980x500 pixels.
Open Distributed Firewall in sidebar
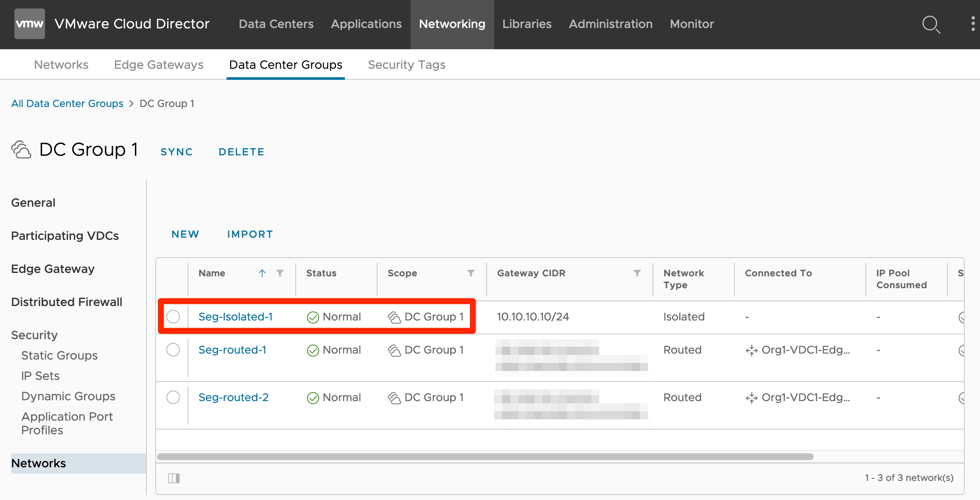67,302
